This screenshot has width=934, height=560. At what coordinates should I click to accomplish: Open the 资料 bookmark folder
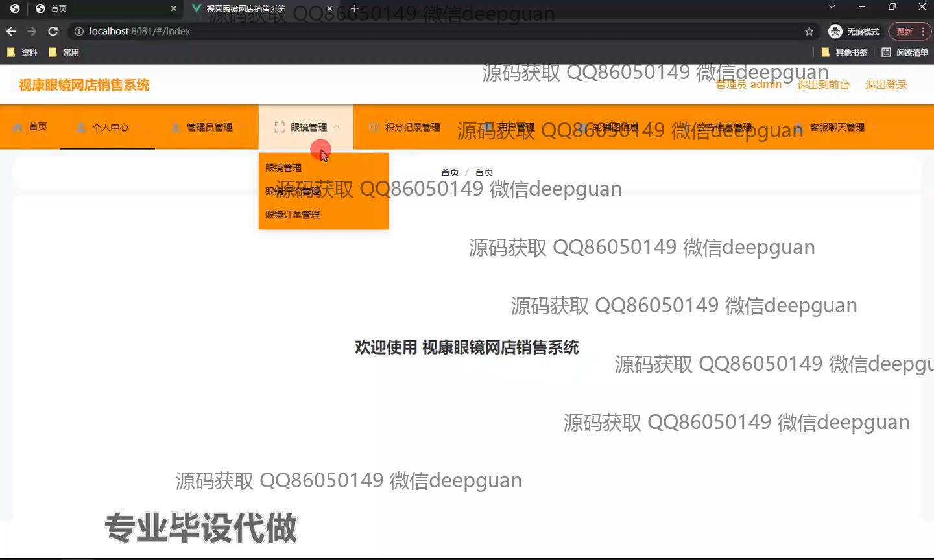click(22, 52)
